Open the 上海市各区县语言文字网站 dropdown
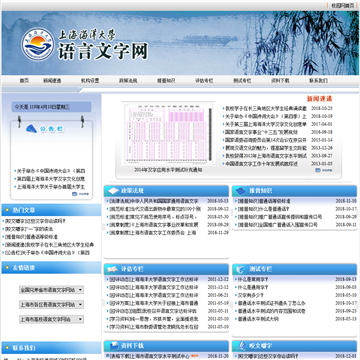 pyautogui.click(x=51, y=304)
